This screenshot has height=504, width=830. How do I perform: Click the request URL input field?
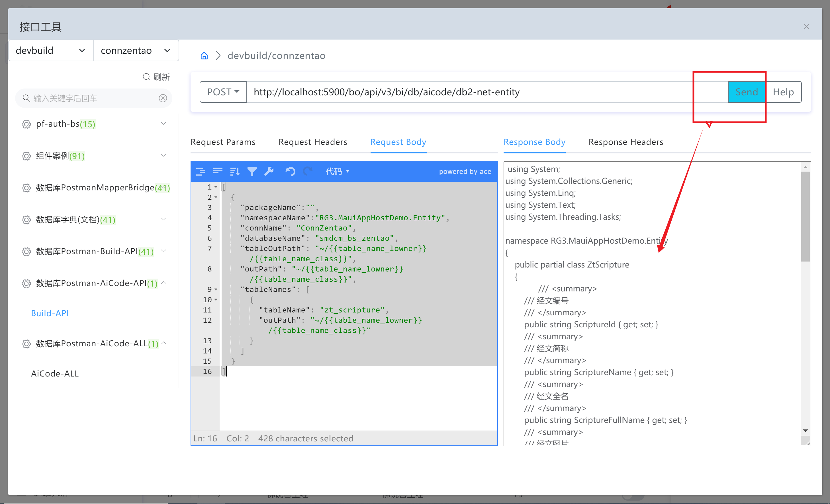(487, 92)
